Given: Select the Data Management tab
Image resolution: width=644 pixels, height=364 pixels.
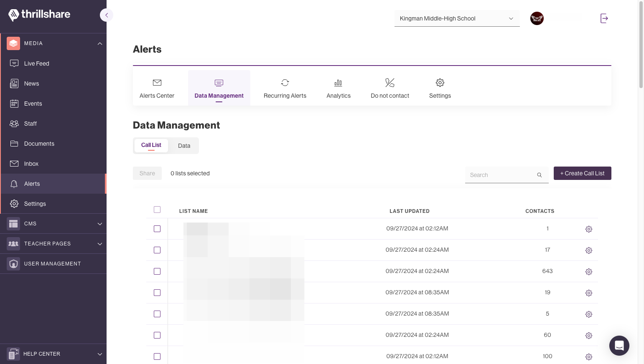Looking at the screenshot, I should coord(219,88).
